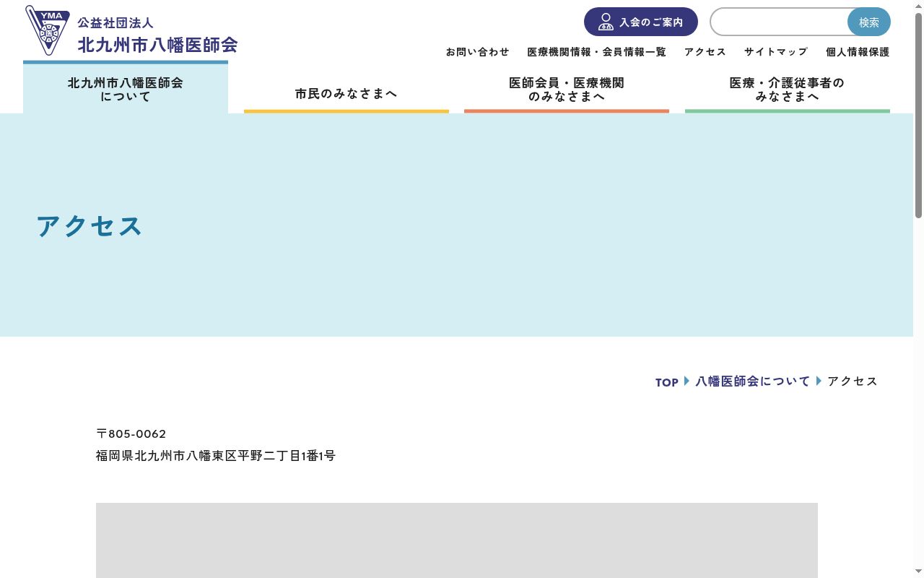This screenshot has height=578, width=924.
Task: Click the 検索 search button
Action: [x=869, y=22]
